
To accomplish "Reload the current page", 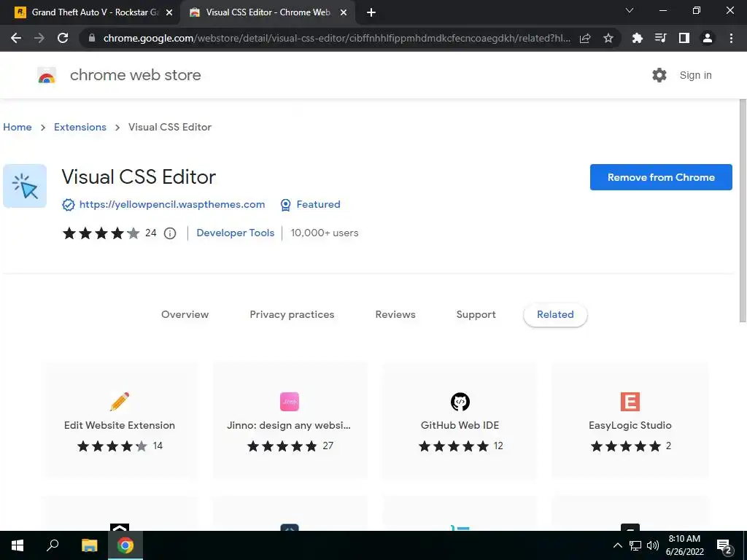I will click(x=63, y=38).
